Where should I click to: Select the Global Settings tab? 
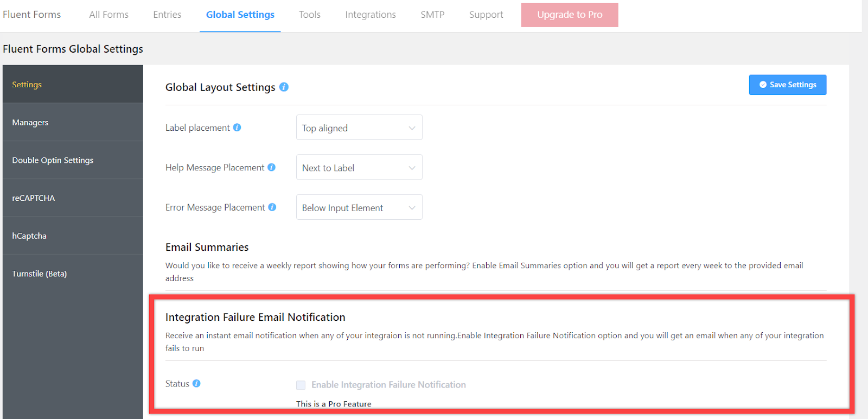pos(240,15)
